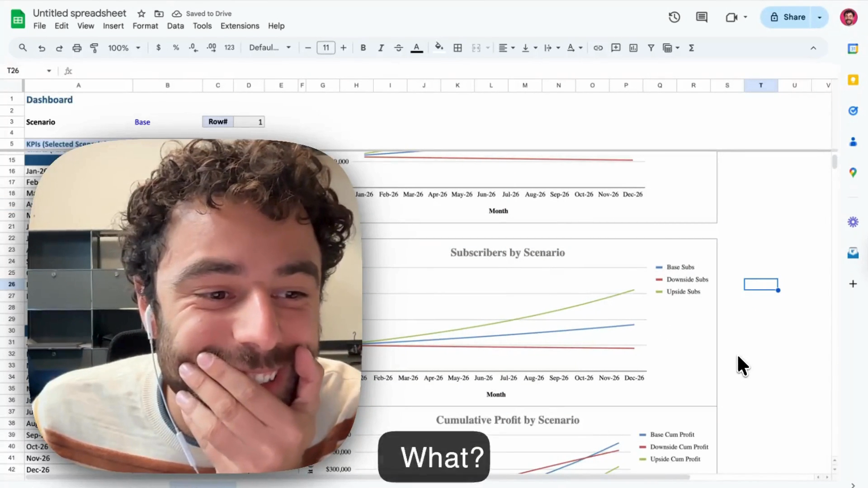Open the text color picker

tap(416, 48)
